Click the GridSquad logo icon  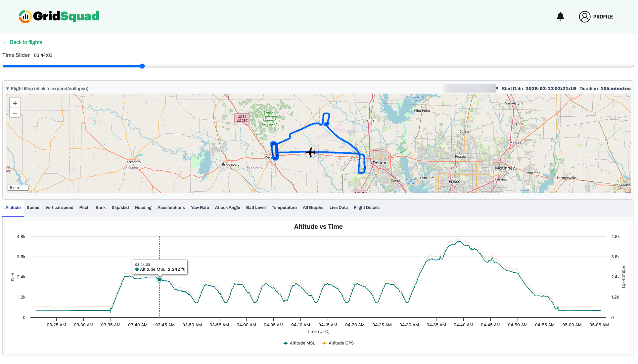25,16
